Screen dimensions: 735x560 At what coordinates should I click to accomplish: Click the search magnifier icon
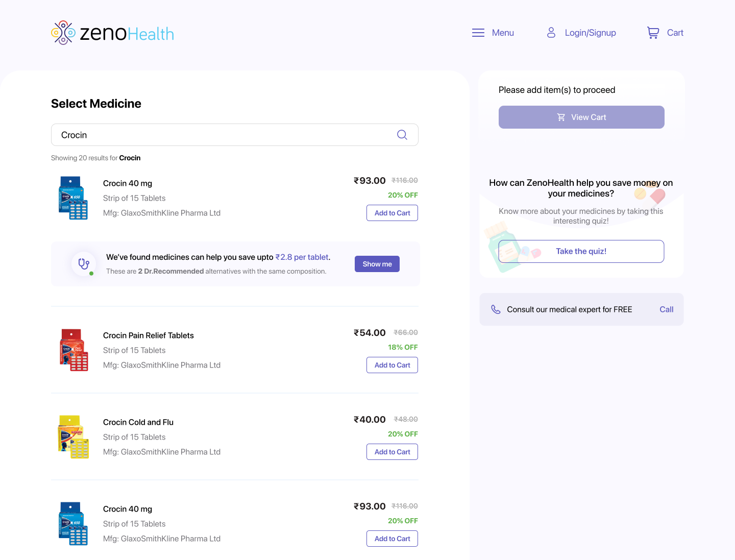(402, 135)
